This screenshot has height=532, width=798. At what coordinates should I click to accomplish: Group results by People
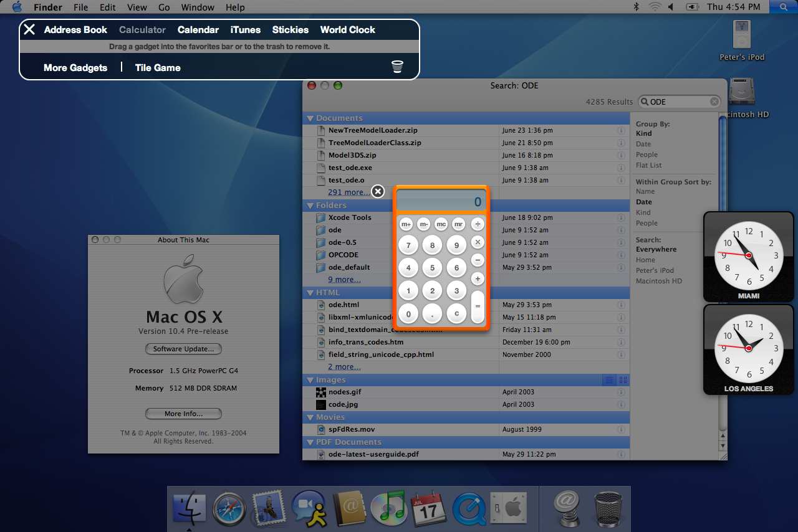pyautogui.click(x=647, y=154)
